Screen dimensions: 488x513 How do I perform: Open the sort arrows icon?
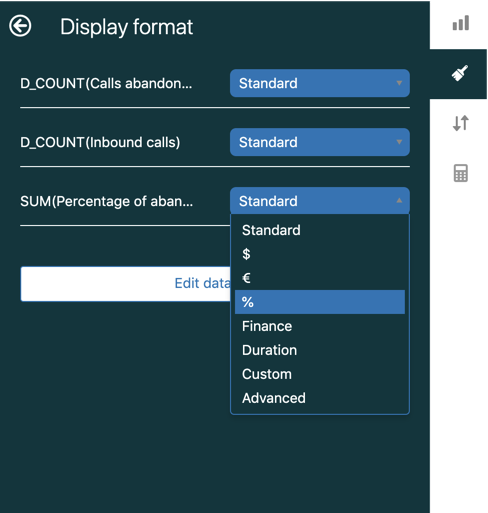(461, 123)
